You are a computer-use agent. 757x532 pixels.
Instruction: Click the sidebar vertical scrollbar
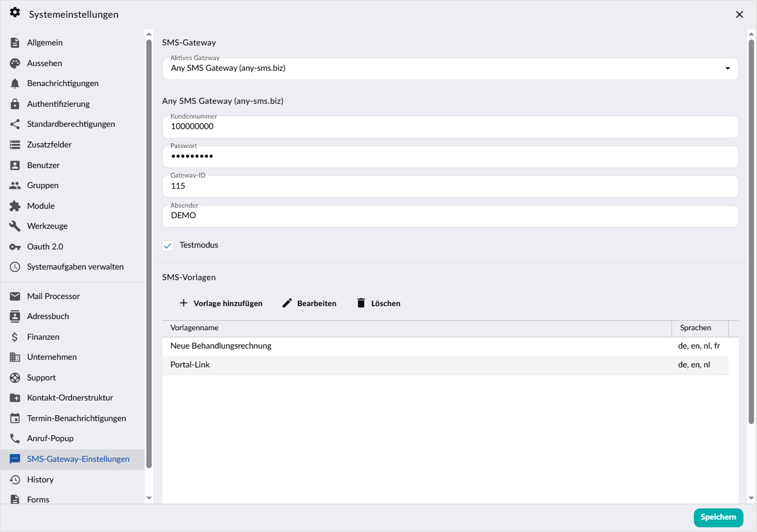click(149, 254)
